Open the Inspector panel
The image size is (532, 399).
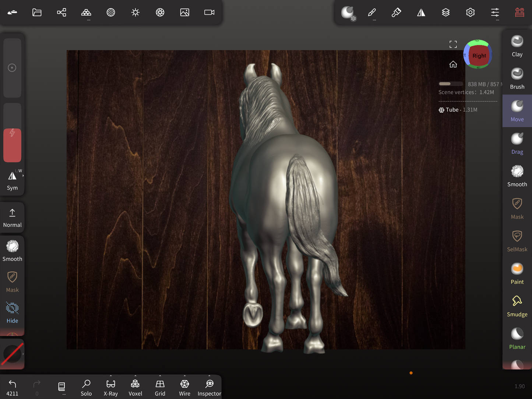(209, 388)
